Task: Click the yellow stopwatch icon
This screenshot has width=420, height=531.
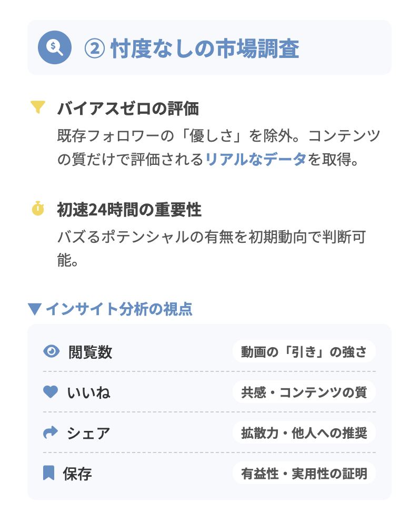Action: pyautogui.click(x=37, y=209)
